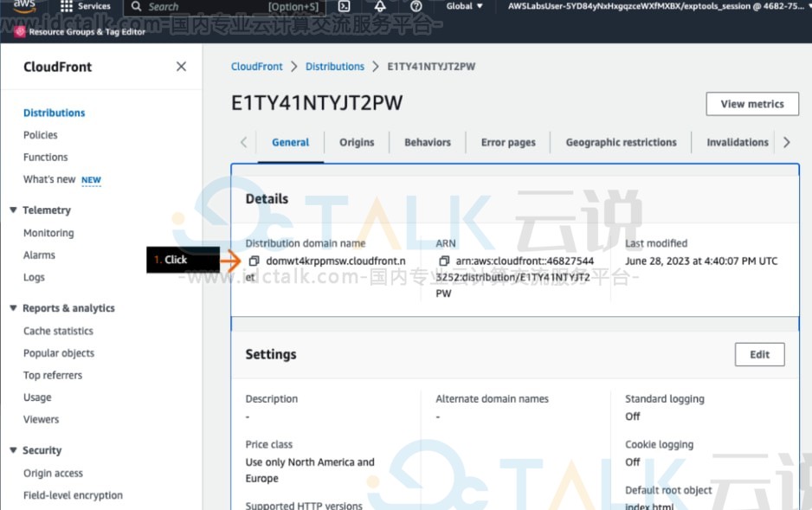This screenshot has width=812, height=510.
Task: Edit the distribution Settings
Action: point(759,355)
